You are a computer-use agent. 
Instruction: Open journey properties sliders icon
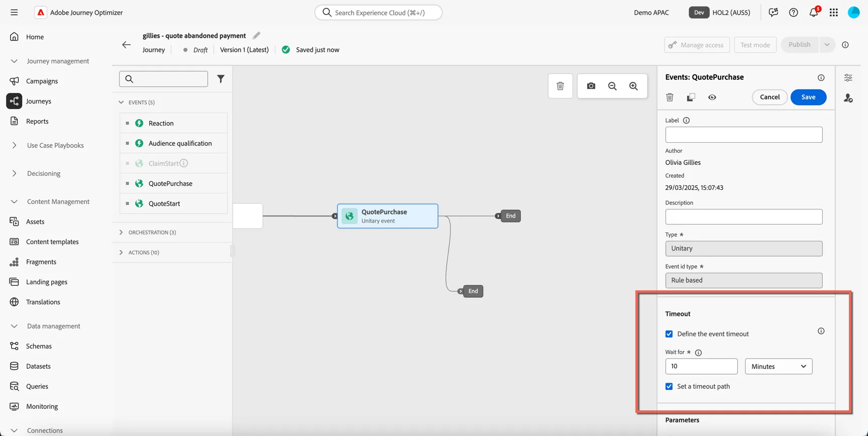(x=848, y=78)
